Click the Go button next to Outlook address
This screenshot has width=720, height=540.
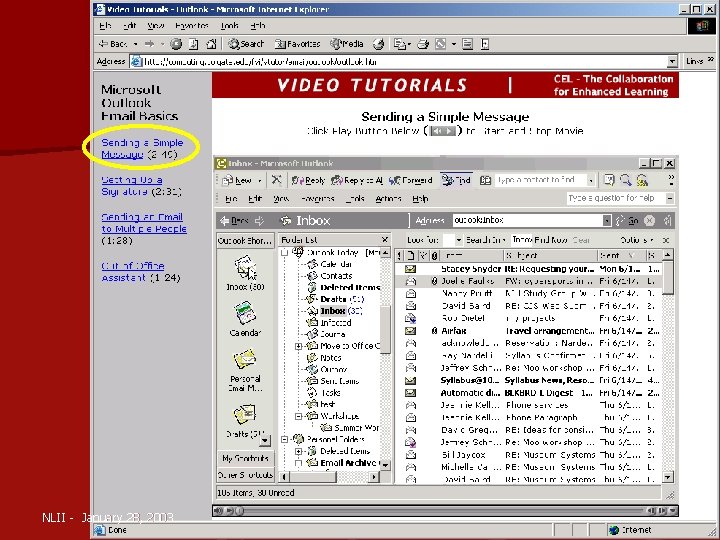(628, 220)
